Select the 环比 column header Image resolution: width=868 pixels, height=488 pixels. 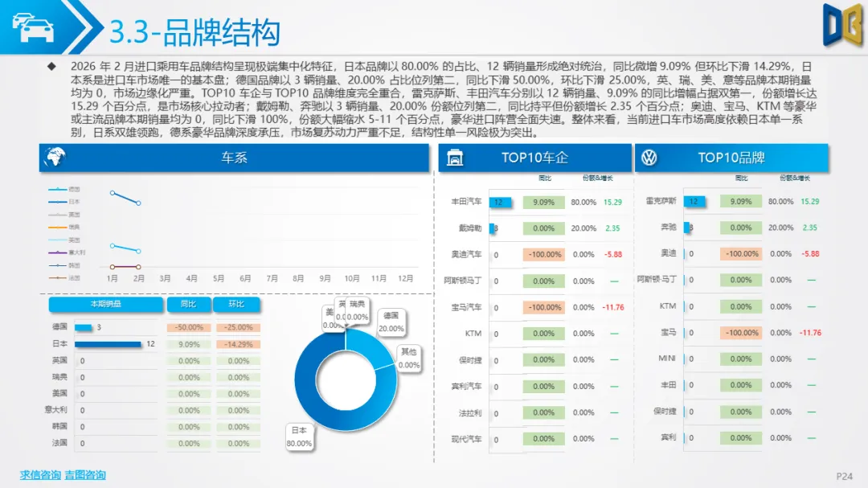coord(236,304)
